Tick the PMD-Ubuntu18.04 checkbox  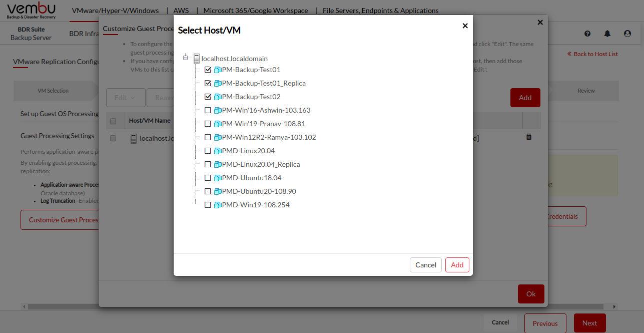(208, 178)
